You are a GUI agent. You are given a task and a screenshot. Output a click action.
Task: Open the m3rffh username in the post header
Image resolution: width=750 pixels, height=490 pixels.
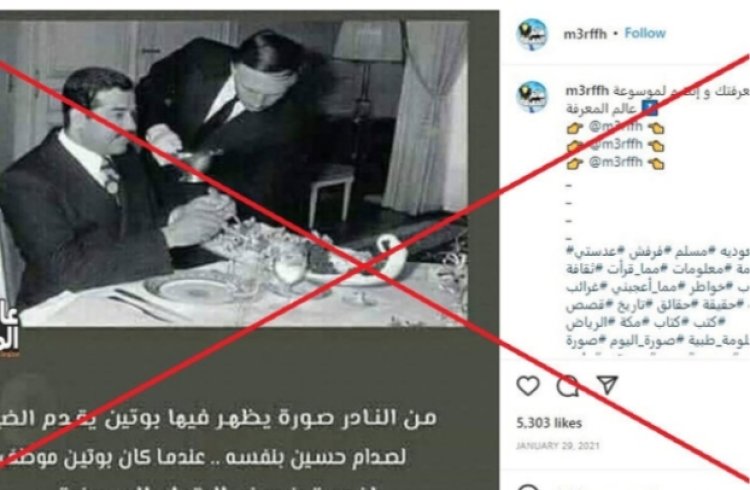coord(585,34)
